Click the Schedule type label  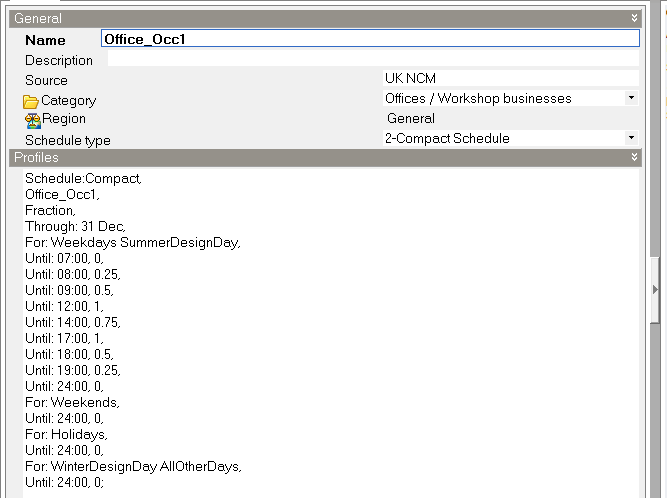pyautogui.click(x=68, y=140)
